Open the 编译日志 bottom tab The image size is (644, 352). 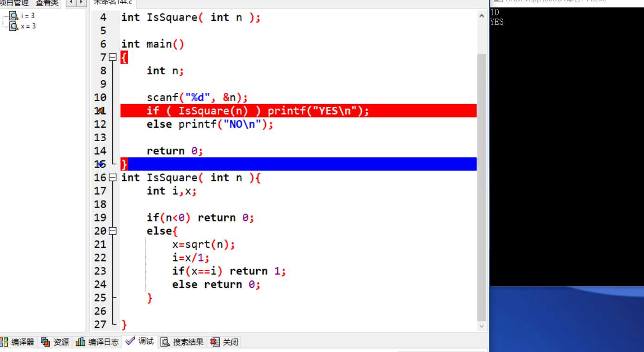click(x=98, y=342)
